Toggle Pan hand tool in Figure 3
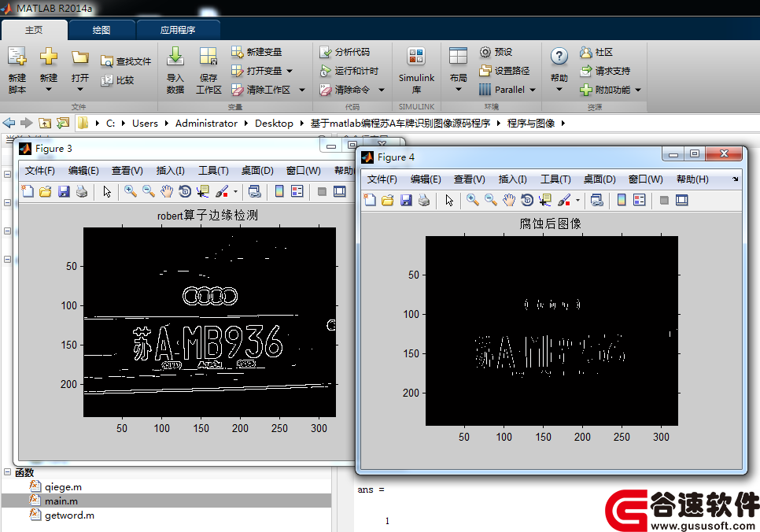Viewport: 760px width, 532px height. coord(166,191)
